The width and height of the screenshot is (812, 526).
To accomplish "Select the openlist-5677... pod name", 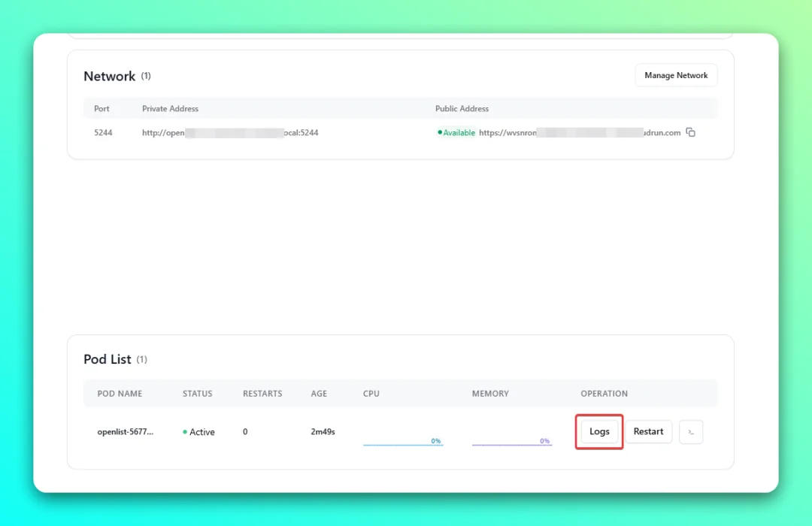I will coord(126,432).
